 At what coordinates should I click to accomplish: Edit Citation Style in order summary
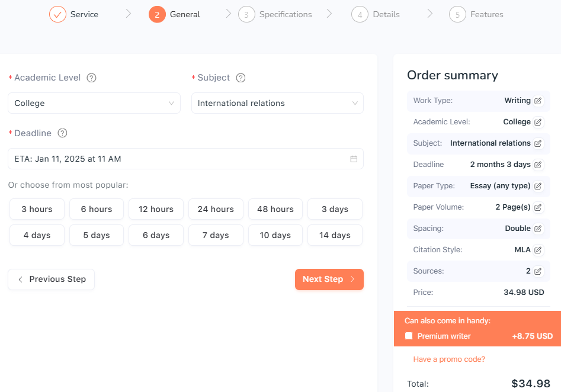pyautogui.click(x=538, y=250)
